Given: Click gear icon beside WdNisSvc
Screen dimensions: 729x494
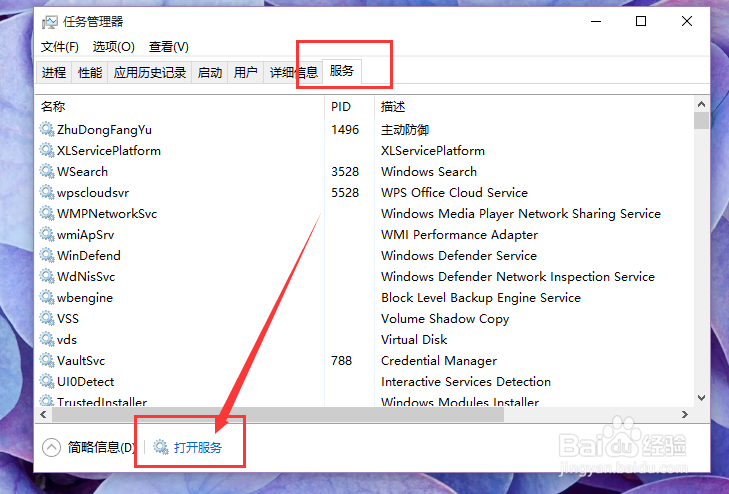Looking at the screenshot, I should [46, 276].
